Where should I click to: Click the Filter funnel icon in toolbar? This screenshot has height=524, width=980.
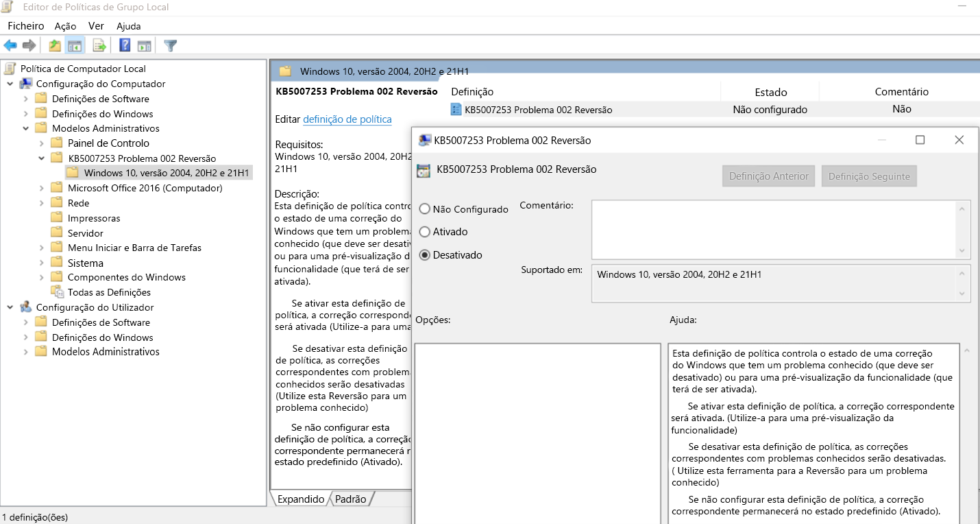[171, 46]
